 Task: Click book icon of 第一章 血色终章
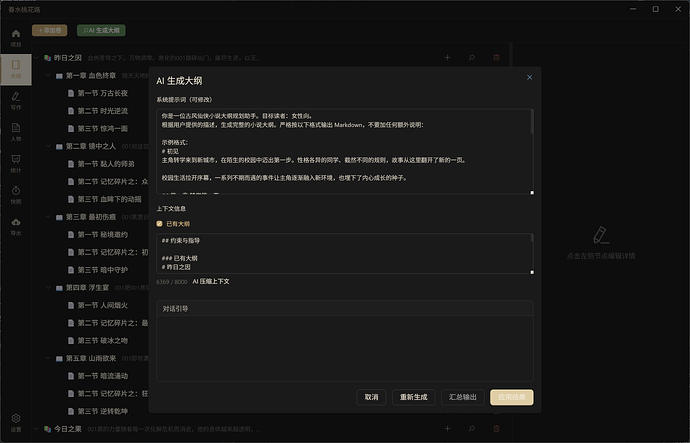[x=59, y=76]
